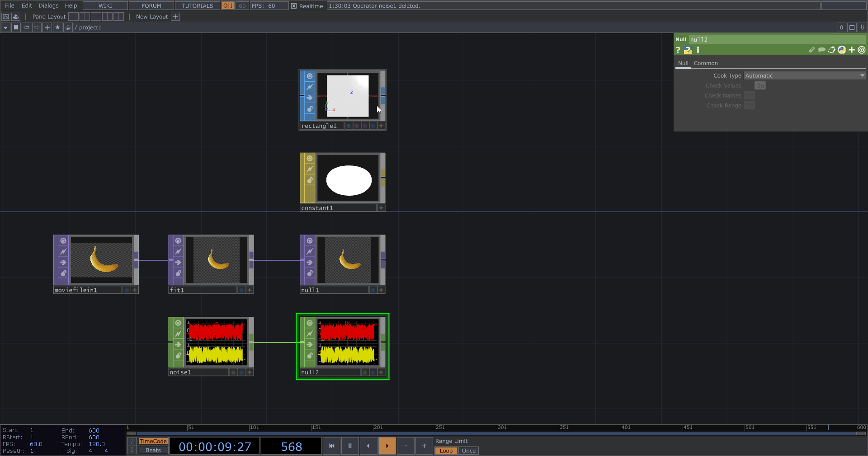Click the bypass flag on moviefilein1 node
This screenshot has width=868, height=456.
tap(63, 252)
